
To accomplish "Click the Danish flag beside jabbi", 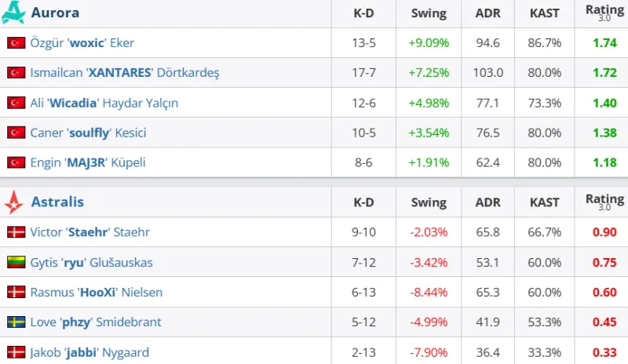I will pos(16,352).
